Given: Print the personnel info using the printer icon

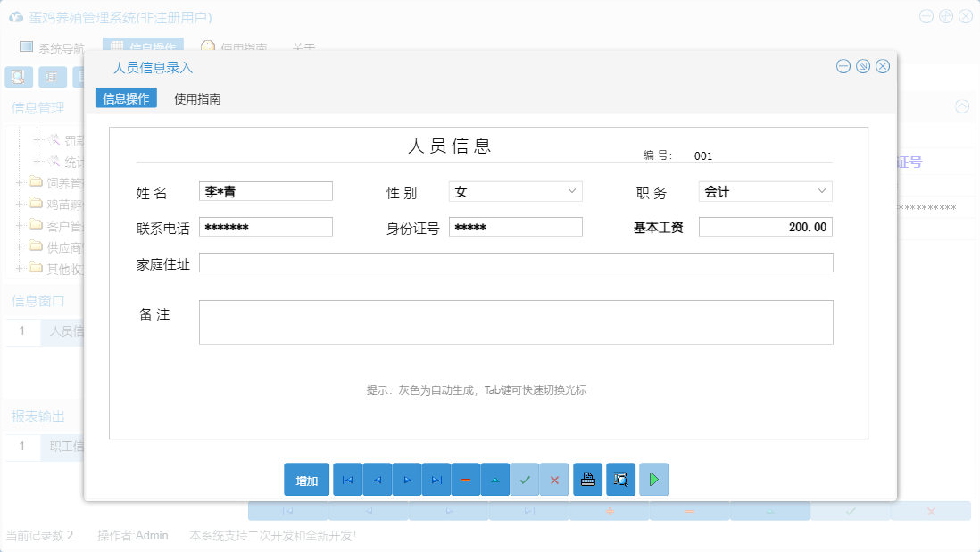Looking at the screenshot, I should coord(587,480).
